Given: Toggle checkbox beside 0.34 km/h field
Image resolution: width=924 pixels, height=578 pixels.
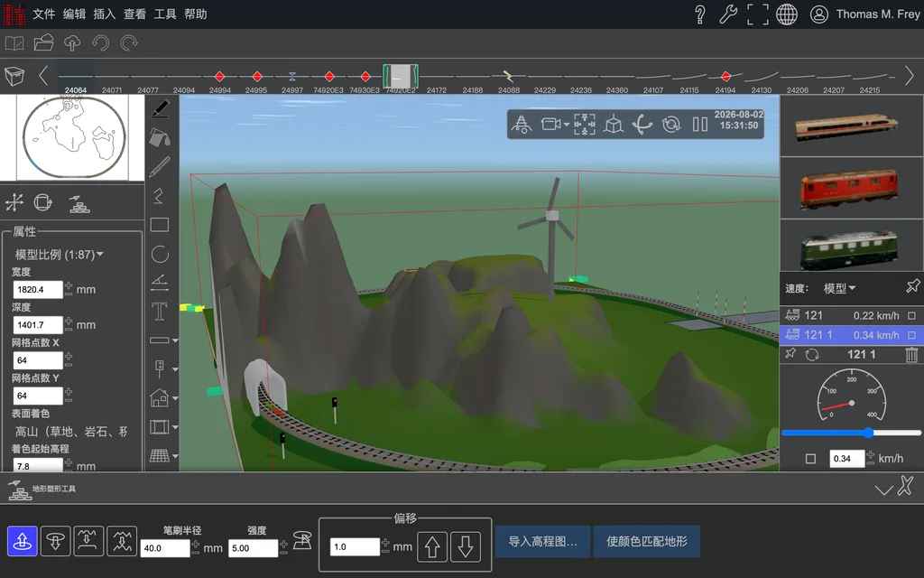Looking at the screenshot, I should tap(811, 459).
